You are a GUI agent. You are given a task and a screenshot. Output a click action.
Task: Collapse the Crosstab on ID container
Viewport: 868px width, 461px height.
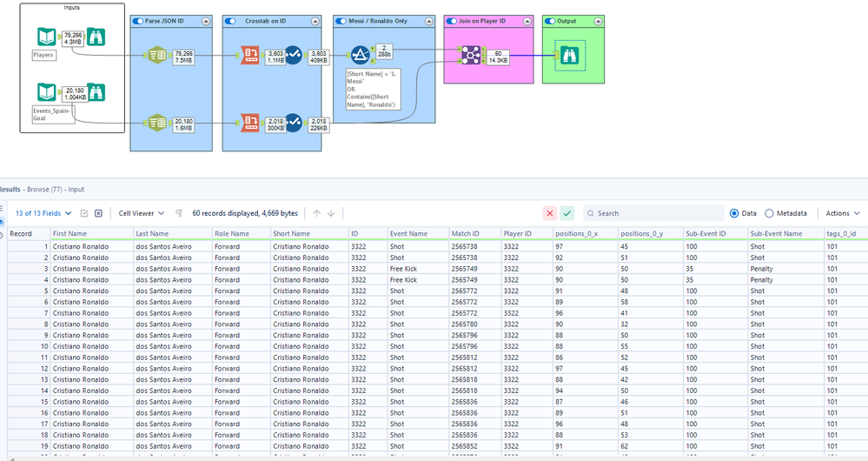click(315, 21)
